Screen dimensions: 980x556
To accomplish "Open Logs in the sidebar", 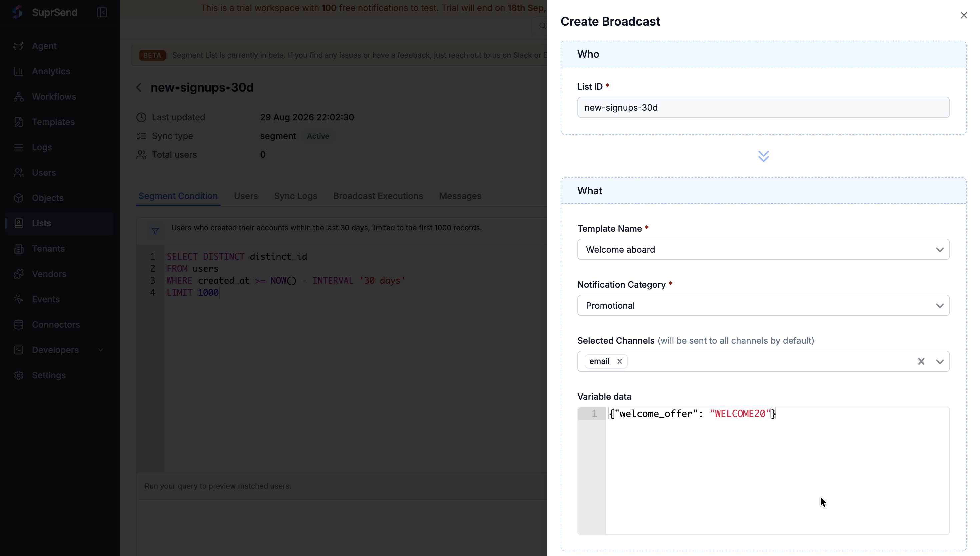I will click(60, 147).
